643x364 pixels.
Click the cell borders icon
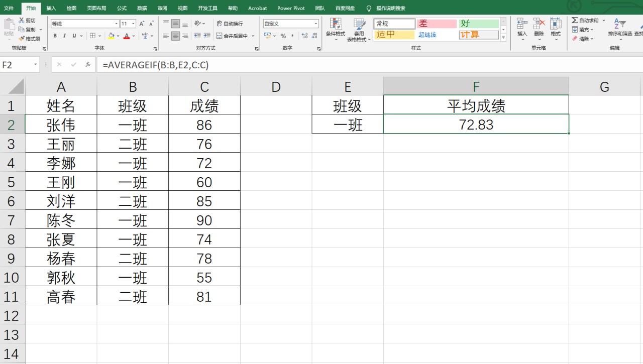click(92, 36)
